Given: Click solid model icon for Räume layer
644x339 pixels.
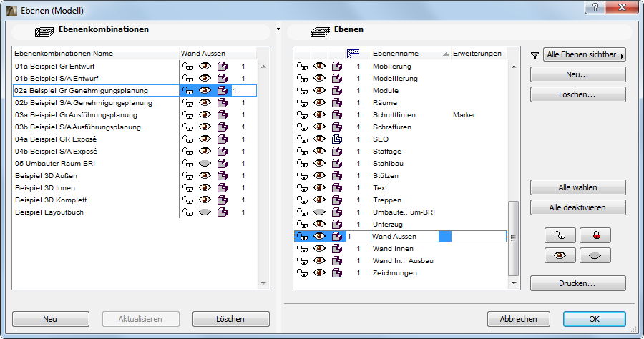Looking at the screenshot, I should [337, 102].
